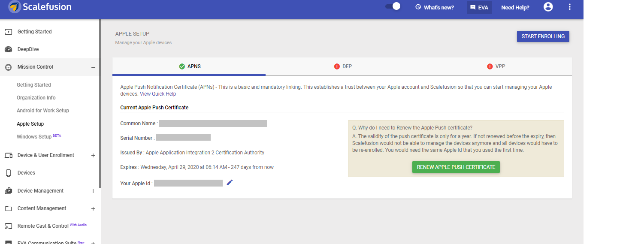Image resolution: width=644 pixels, height=244 pixels.
Task: Switch to the DEP tab
Action: [x=342, y=66]
